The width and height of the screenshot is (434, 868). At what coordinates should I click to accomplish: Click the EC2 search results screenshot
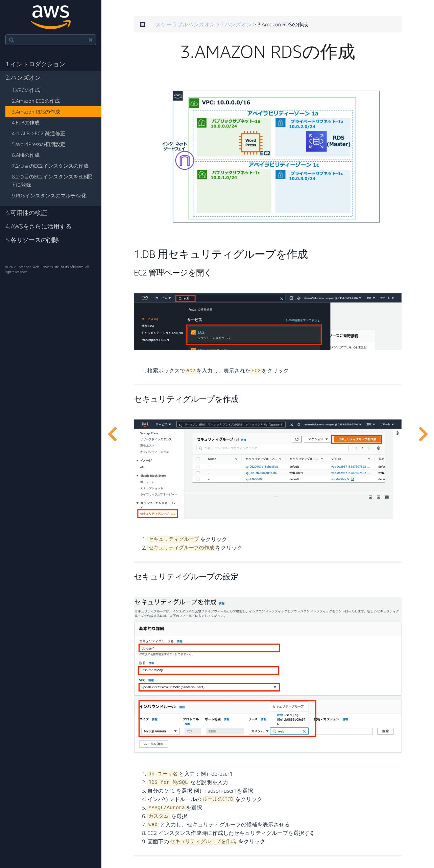268,321
